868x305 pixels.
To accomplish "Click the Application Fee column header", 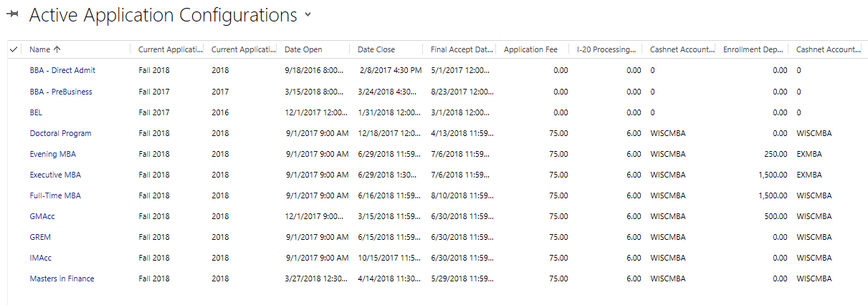I will tap(530, 49).
